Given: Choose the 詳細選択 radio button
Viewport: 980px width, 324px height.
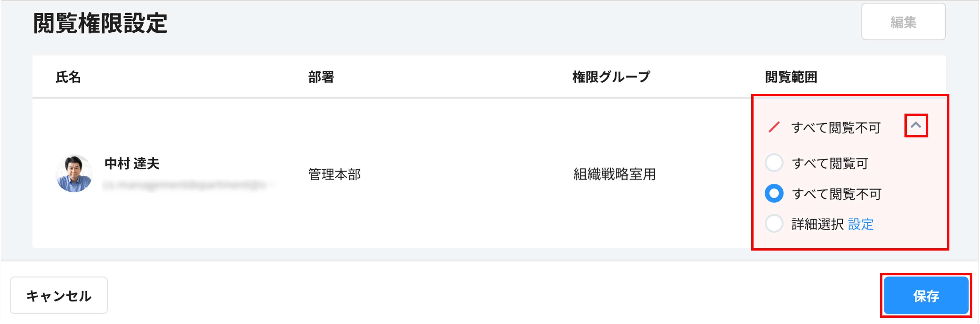Looking at the screenshot, I should click(x=774, y=224).
